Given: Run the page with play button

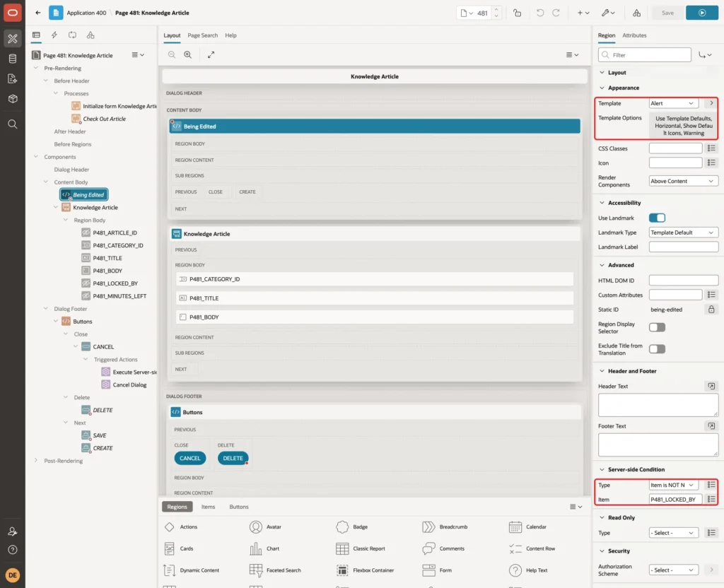Looking at the screenshot, I should click(702, 13).
